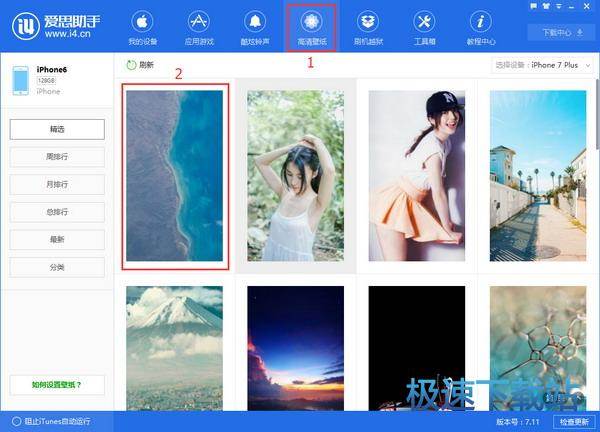
Task: Click the www.i4.cn website text
Action: [68, 34]
